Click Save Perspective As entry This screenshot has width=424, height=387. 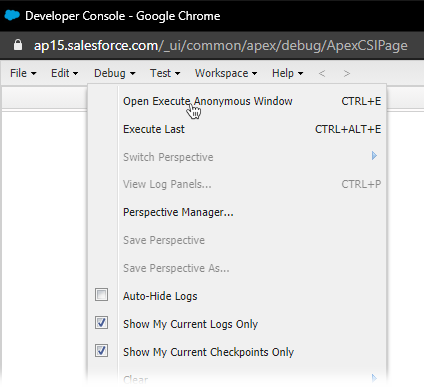point(237,268)
